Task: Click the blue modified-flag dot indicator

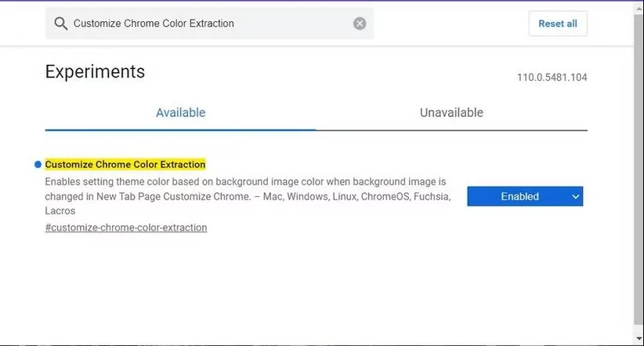Action: 38,165
